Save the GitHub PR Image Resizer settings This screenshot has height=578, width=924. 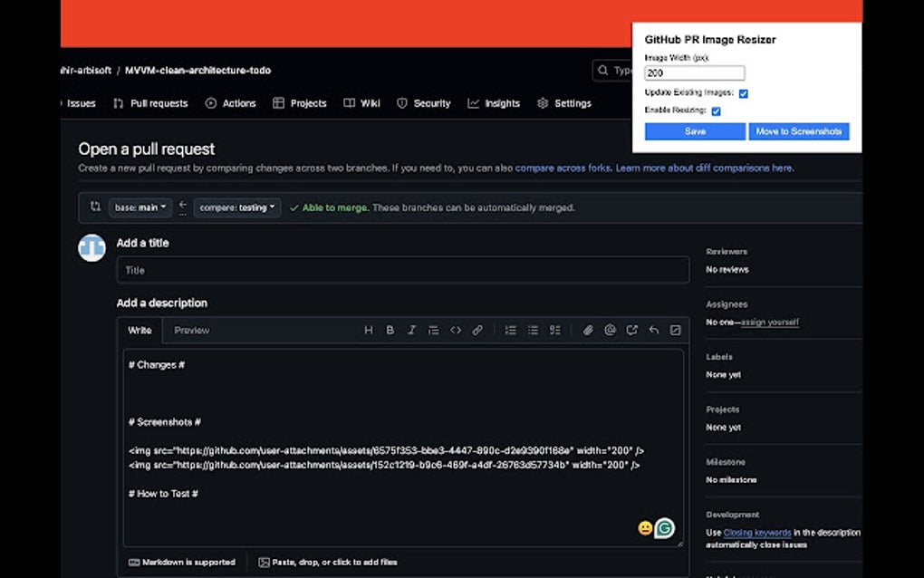(694, 130)
